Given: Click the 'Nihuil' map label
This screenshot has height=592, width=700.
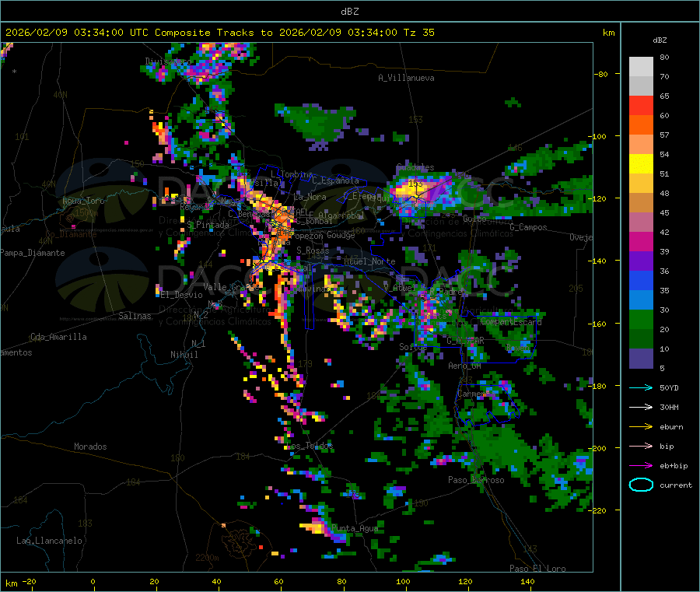Looking at the screenshot, I should tap(184, 355).
